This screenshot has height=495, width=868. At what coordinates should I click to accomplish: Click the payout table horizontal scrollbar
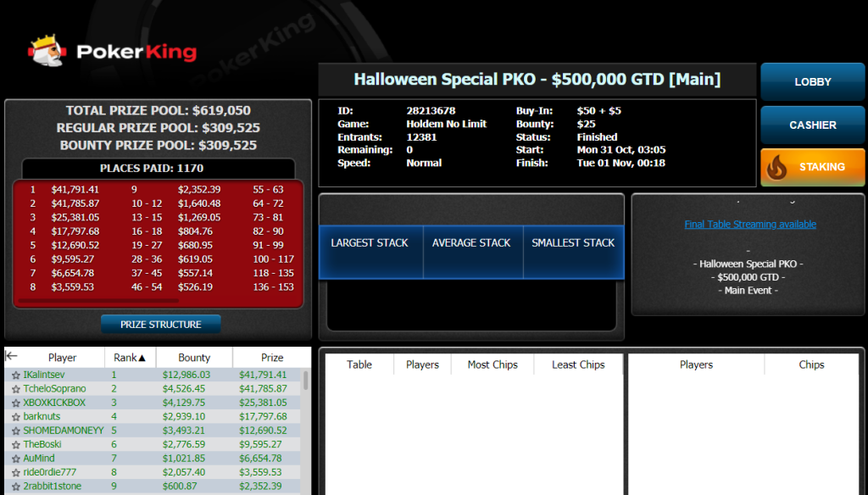[98, 301]
